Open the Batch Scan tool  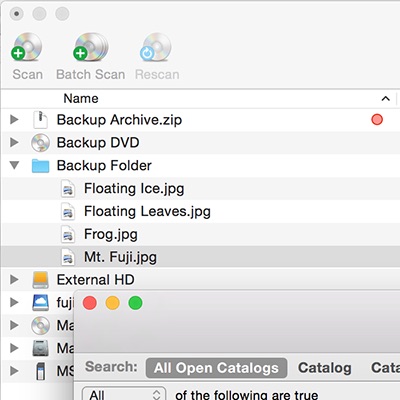point(90,47)
